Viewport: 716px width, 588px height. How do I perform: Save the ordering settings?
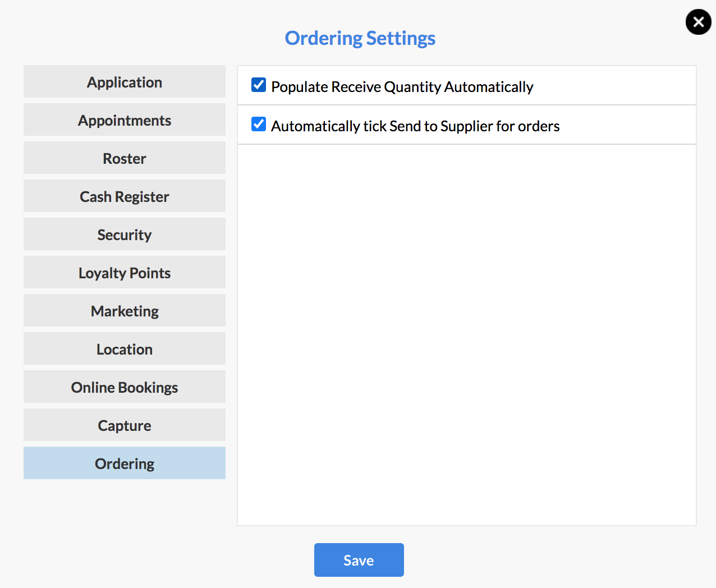click(x=359, y=560)
